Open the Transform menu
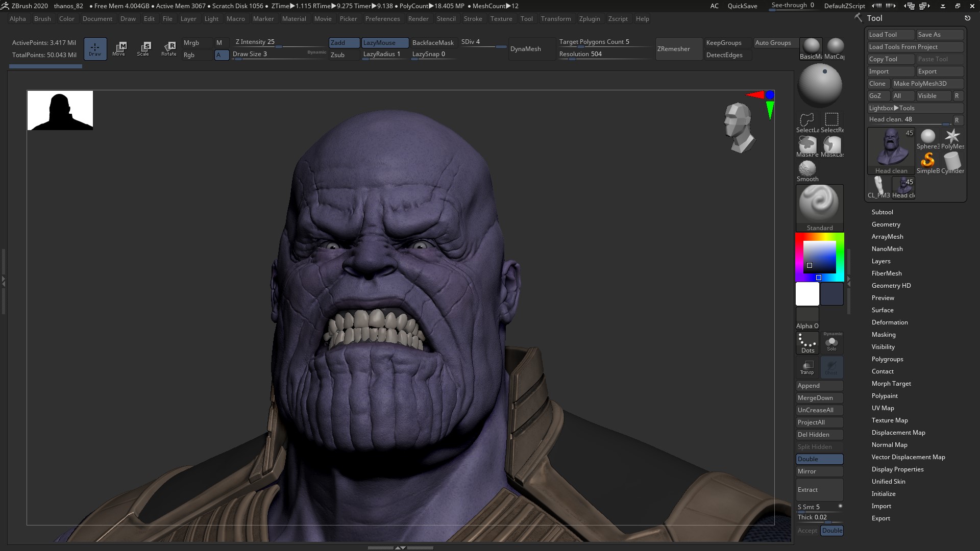 (556, 19)
